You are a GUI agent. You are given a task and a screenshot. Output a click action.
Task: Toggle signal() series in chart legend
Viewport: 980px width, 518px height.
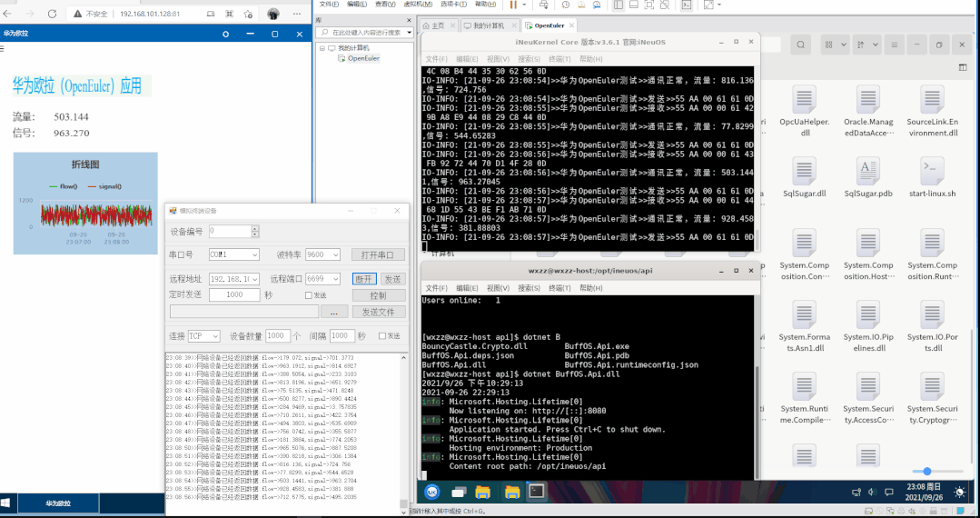(104, 186)
